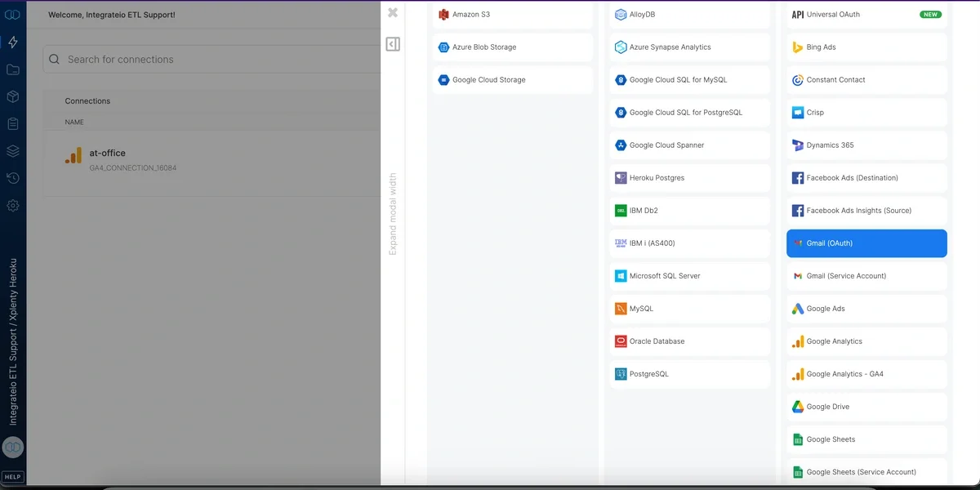Click the Dynamics 365 logo icon

click(x=798, y=145)
